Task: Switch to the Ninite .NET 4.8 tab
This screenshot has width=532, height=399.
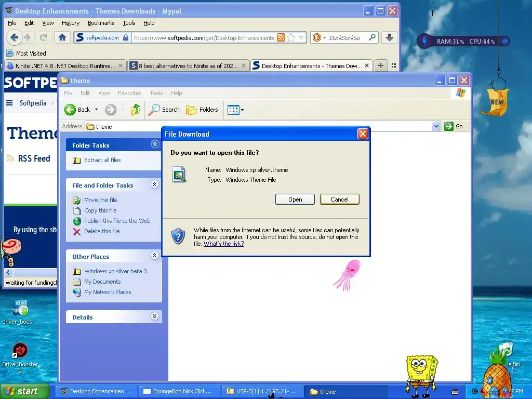Action: pos(65,65)
